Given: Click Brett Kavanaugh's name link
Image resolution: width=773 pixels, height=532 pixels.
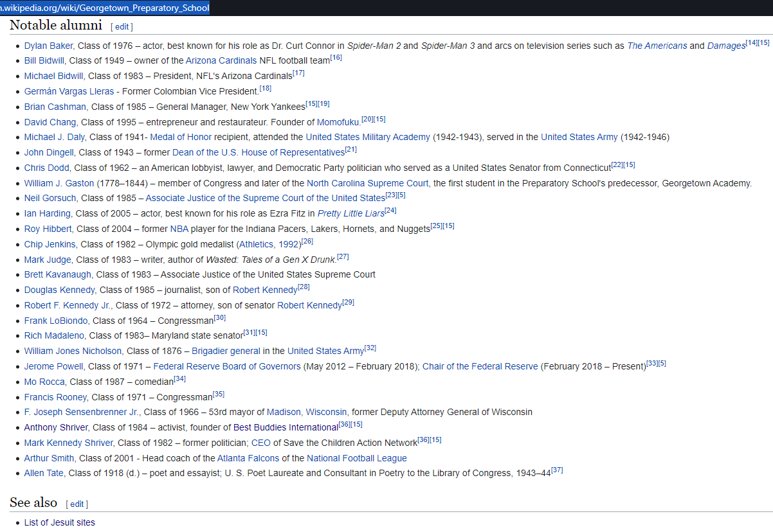Looking at the screenshot, I should pyautogui.click(x=58, y=274).
